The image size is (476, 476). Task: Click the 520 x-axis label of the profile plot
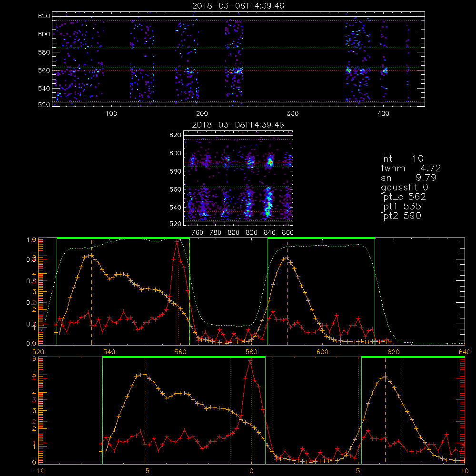(38, 352)
